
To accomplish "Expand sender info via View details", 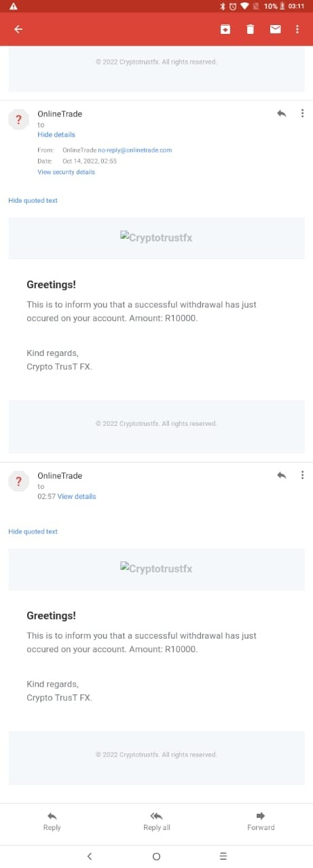I will [x=77, y=496].
